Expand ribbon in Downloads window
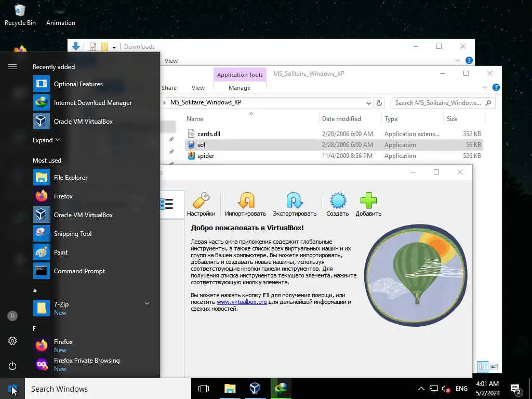This screenshot has height=399, width=532. click(x=457, y=60)
